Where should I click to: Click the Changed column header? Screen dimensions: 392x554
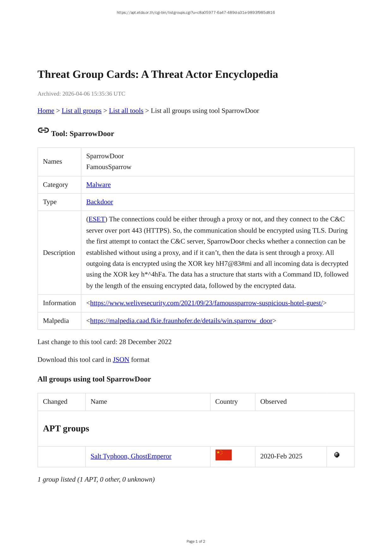[x=55, y=402]
